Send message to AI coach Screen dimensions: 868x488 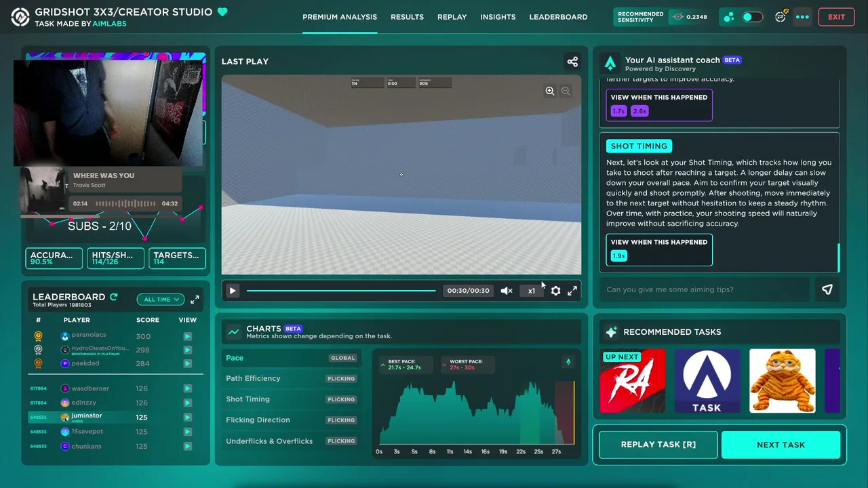click(x=827, y=289)
